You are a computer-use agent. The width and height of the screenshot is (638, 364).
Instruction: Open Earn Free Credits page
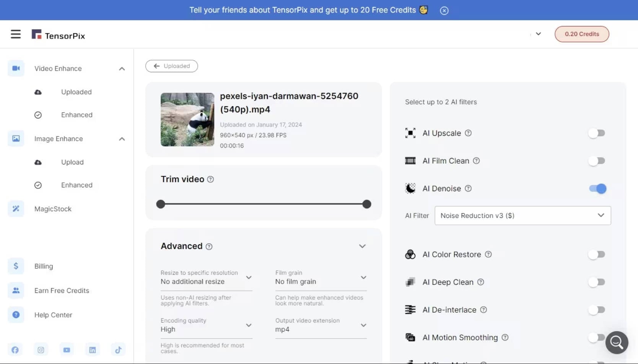pyautogui.click(x=62, y=291)
